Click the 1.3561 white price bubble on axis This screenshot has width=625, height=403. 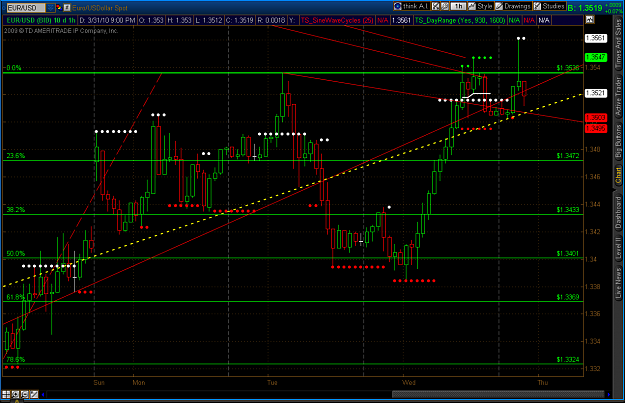pos(596,38)
